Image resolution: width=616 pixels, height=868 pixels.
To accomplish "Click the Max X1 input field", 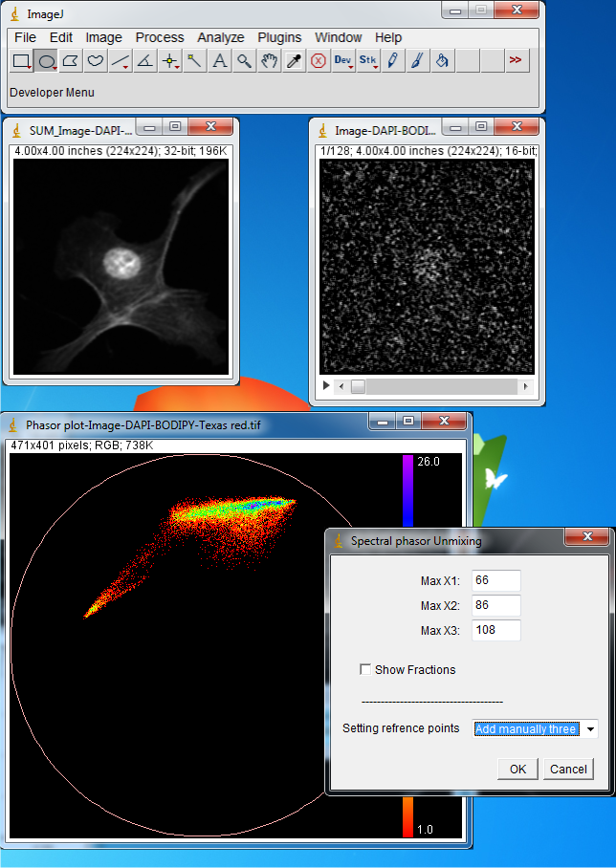I will click(x=496, y=580).
